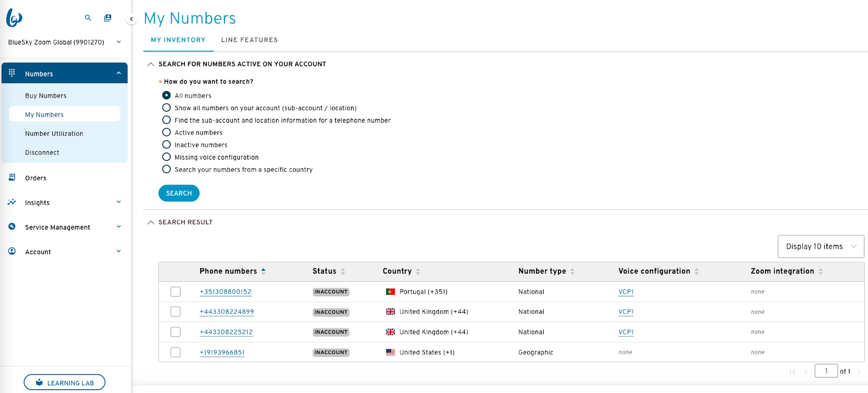Open the Learning Lab button

pos(65,383)
